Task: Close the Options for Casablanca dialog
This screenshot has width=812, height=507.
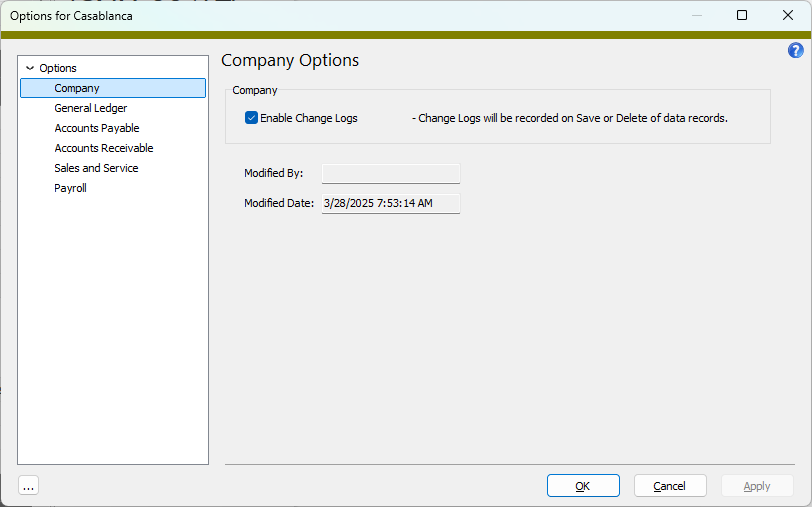Action: pyautogui.click(x=788, y=16)
